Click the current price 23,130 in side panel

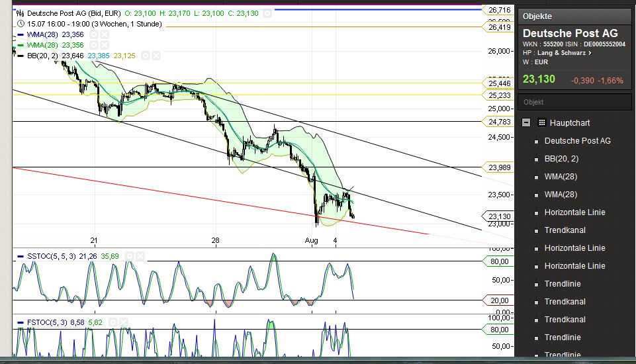539,79
